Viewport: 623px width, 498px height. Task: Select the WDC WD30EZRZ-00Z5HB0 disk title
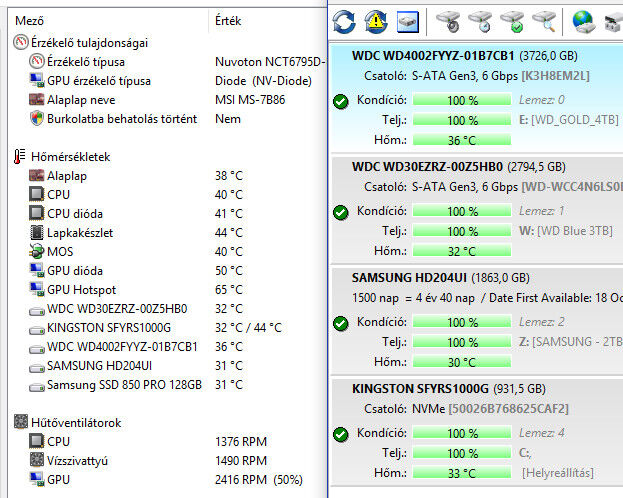(x=427, y=167)
